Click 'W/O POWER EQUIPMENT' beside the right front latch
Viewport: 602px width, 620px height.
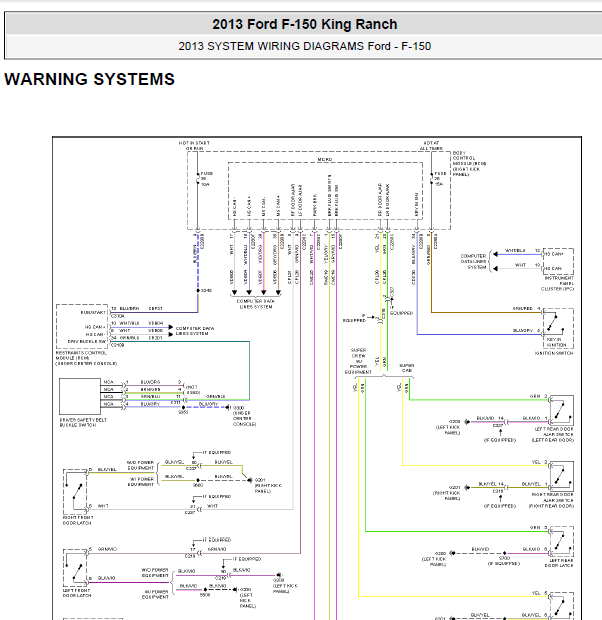pyautogui.click(x=140, y=465)
